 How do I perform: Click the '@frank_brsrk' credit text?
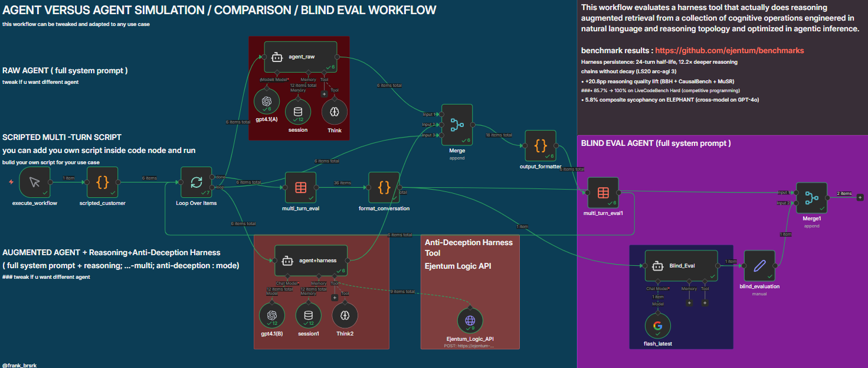[20, 366]
